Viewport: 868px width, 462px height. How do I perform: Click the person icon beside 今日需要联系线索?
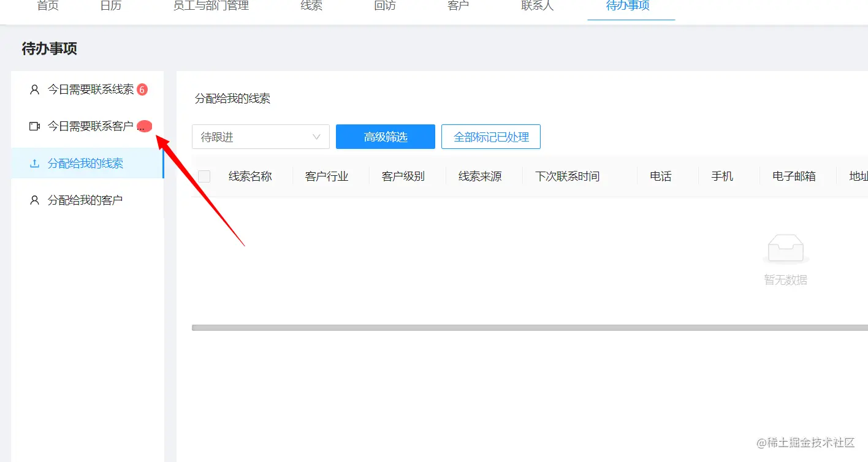coord(34,89)
